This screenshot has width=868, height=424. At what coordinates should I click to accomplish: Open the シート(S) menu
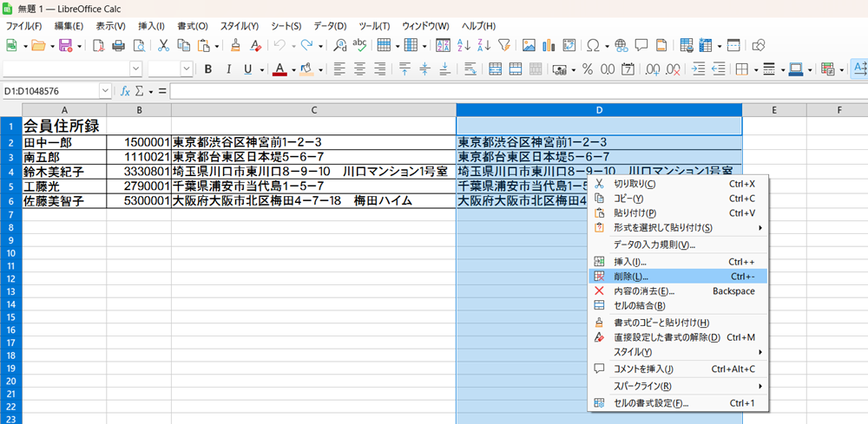286,26
